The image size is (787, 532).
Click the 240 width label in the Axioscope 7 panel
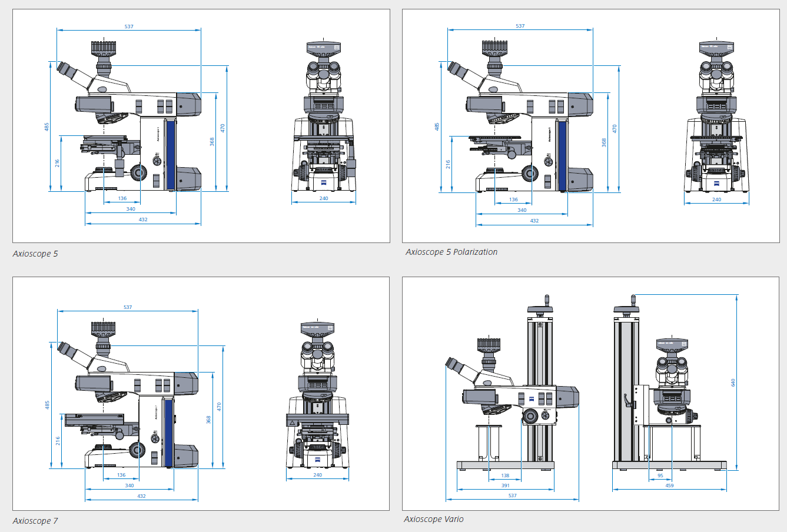(x=317, y=475)
